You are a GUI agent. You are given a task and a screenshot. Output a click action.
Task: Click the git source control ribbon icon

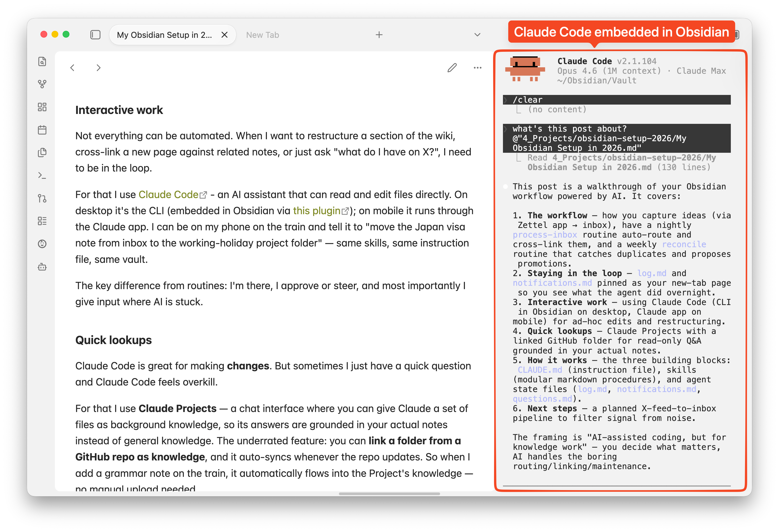coord(42,199)
